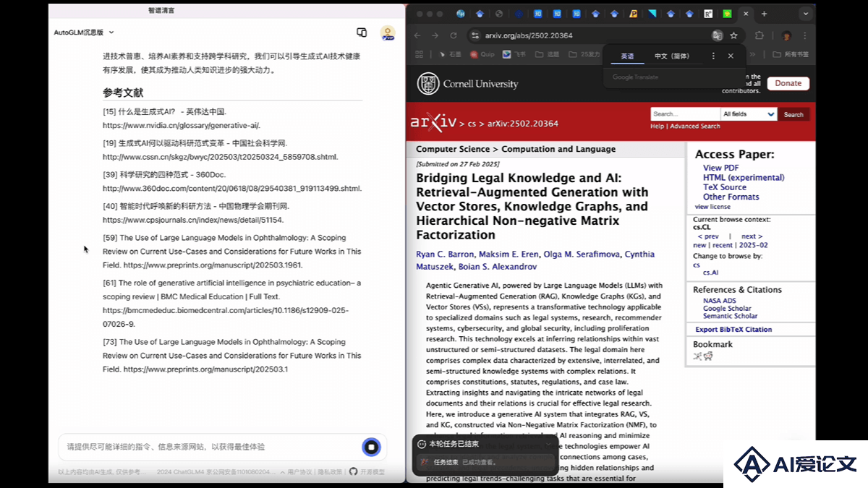
Task: Click the Donate button
Action: tap(788, 83)
